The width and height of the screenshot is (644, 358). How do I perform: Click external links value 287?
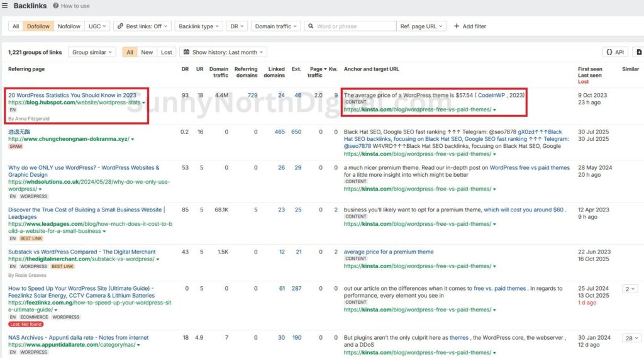[296, 289]
